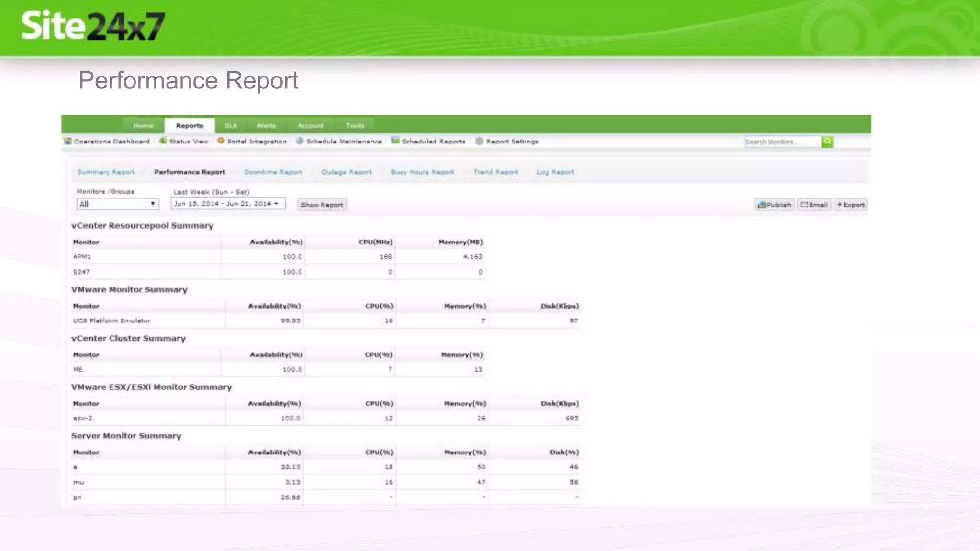Click the green search magnifier icon
The height and width of the screenshot is (551, 980).
point(827,142)
